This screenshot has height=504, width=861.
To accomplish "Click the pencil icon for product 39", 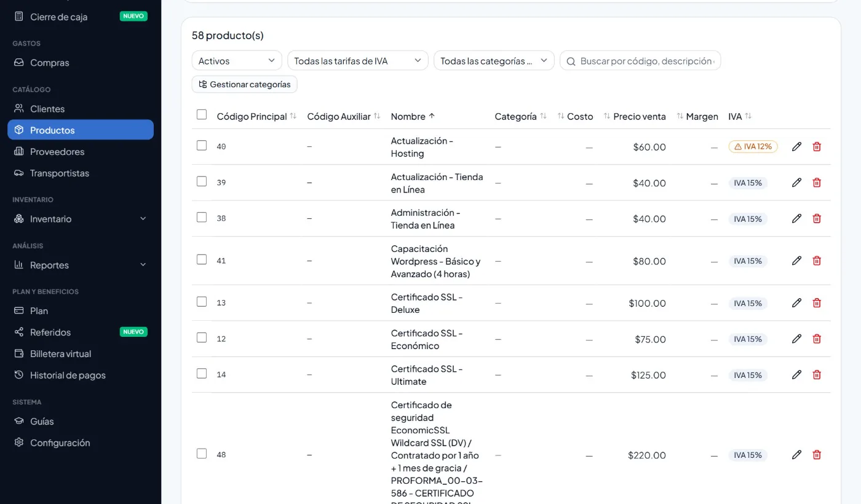I will click(796, 183).
